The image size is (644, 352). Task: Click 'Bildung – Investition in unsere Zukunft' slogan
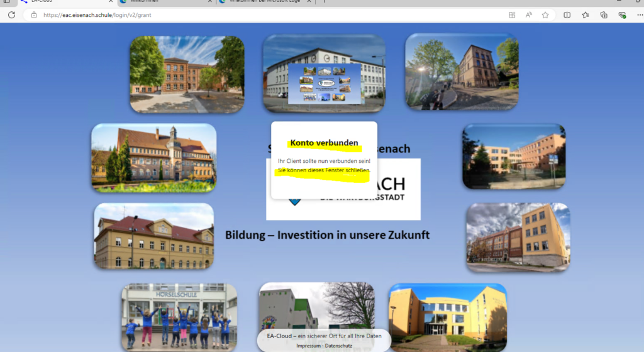[327, 235]
